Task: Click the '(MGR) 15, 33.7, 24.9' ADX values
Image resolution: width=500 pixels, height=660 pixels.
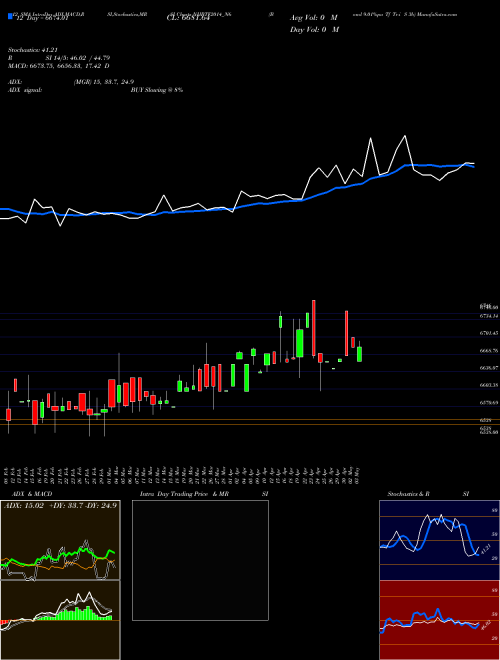Action: tap(104, 82)
